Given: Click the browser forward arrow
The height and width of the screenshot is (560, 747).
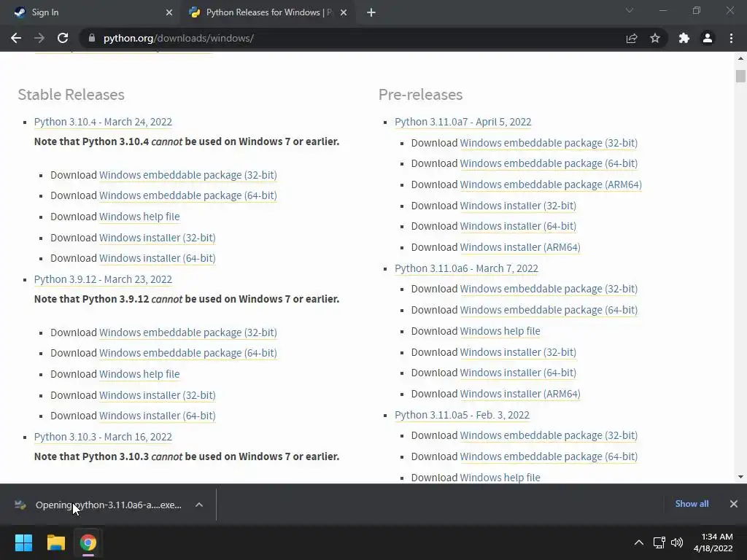Looking at the screenshot, I should coord(39,38).
